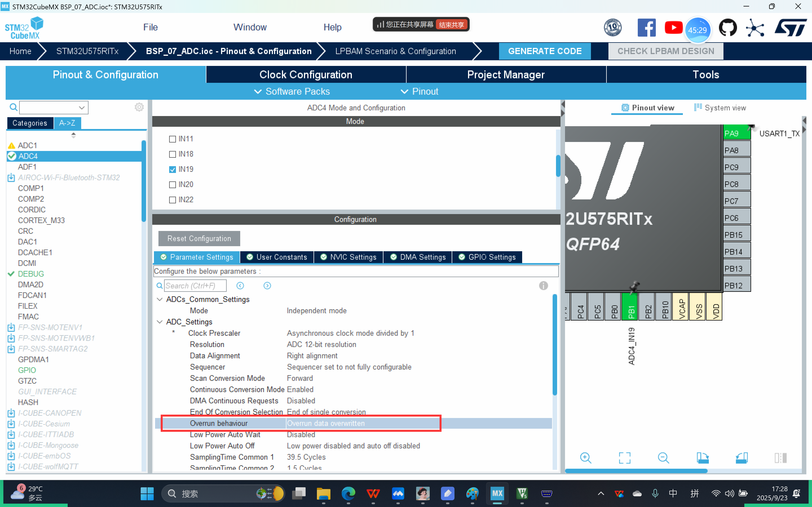Open the YouTube icon link

click(673, 28)
